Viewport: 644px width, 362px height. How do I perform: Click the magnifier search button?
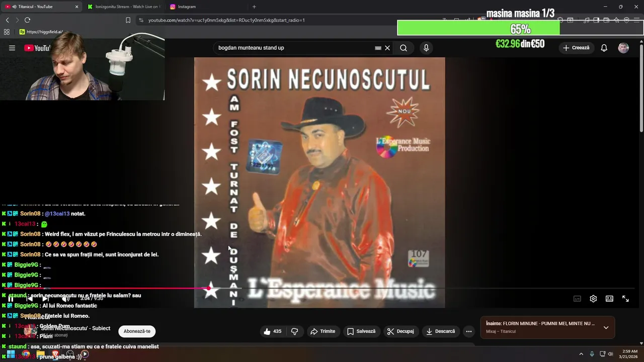pos(404,48)
